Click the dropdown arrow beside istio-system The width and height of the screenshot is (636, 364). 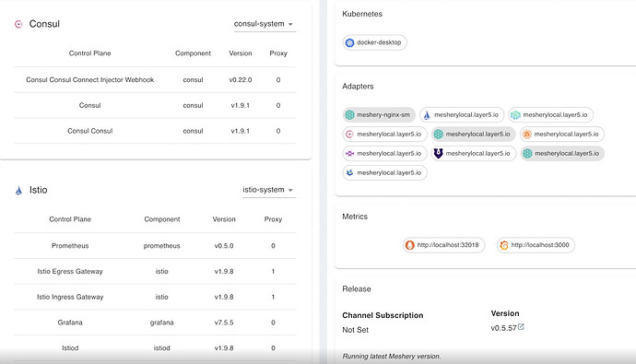290,190
